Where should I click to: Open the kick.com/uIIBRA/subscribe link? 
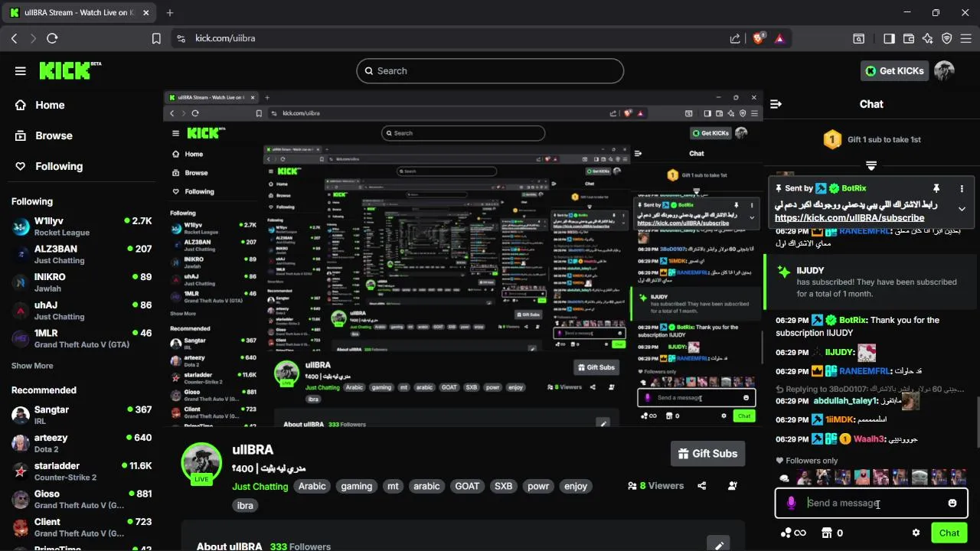849,218
